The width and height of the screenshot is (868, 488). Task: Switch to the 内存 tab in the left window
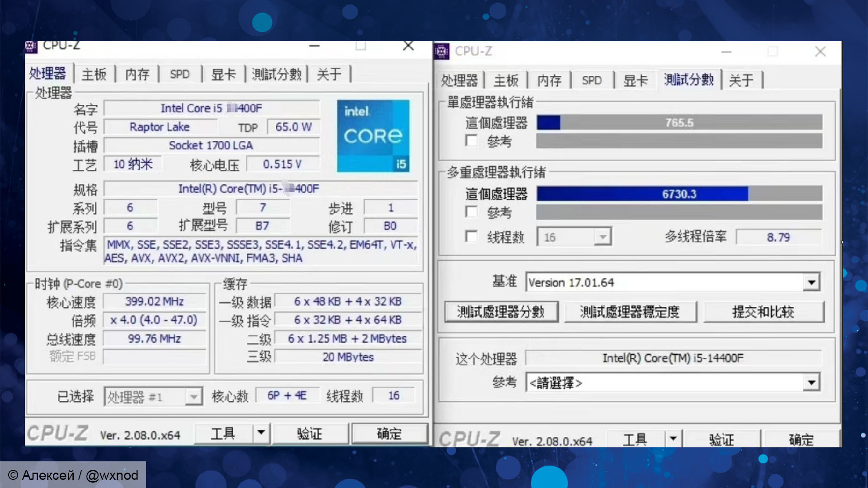click(x=137, y=75)
